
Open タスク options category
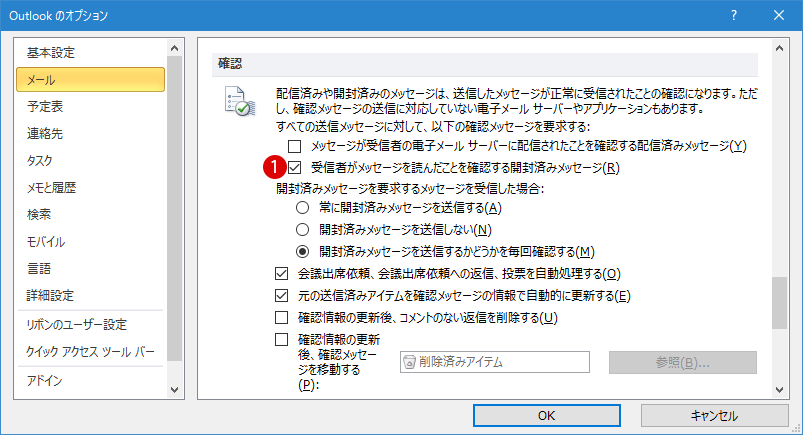click(x=91, y=160)
